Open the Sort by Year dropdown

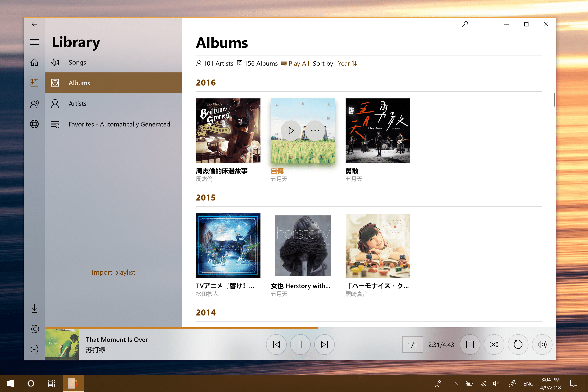click(x=347, y=63)
